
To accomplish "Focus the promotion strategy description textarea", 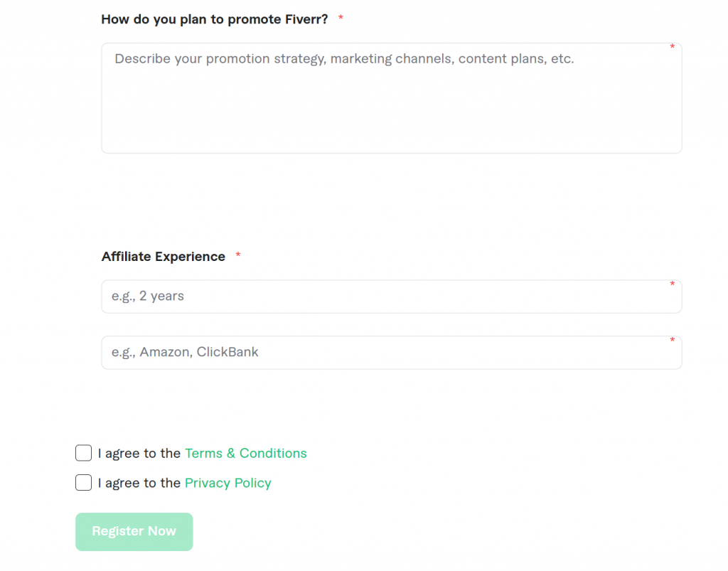I will tap(392, 98).
